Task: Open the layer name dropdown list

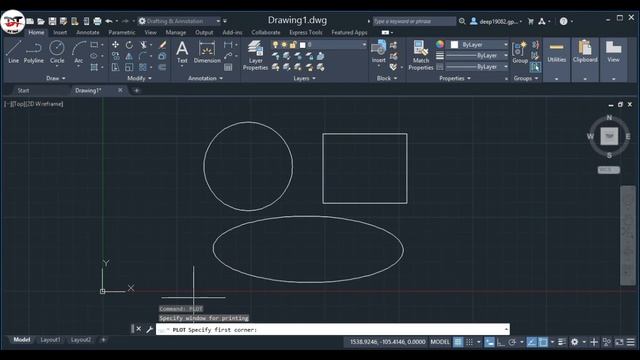Action: click(318, 44)
